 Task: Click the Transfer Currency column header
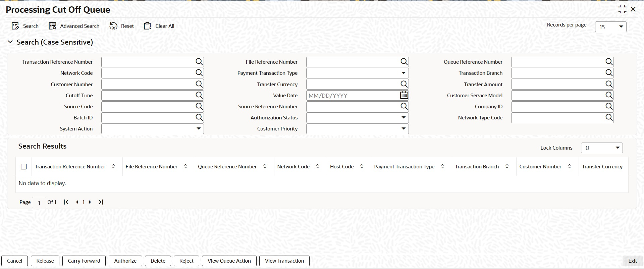coord(602,166)
